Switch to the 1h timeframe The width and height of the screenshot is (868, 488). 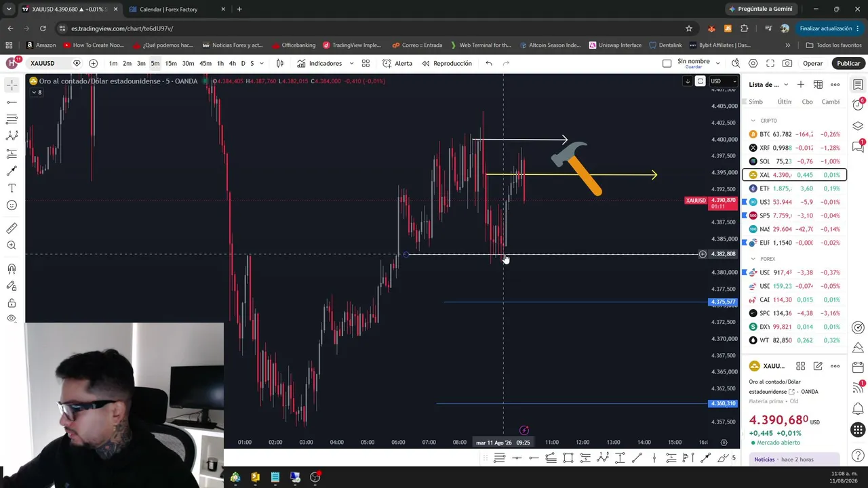pos(220,63)
